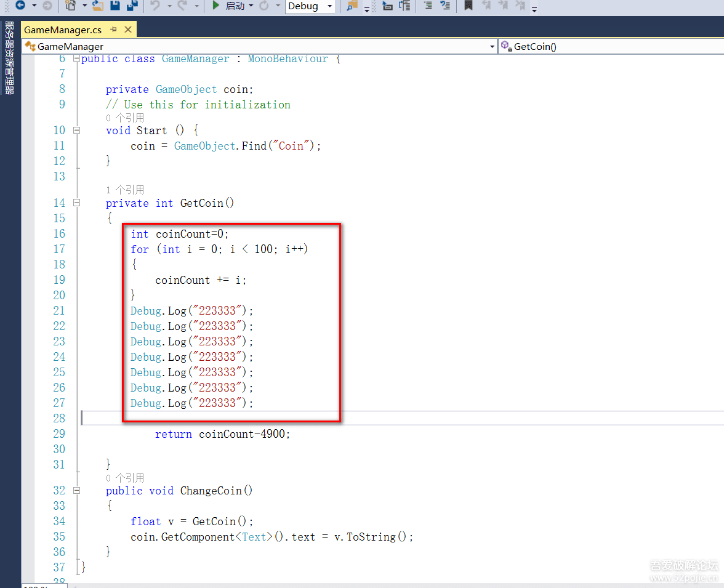This screenshot has height=588, width=724.
Task: Click the Next Bookmark icon
Action: click(x=504, y=6)
